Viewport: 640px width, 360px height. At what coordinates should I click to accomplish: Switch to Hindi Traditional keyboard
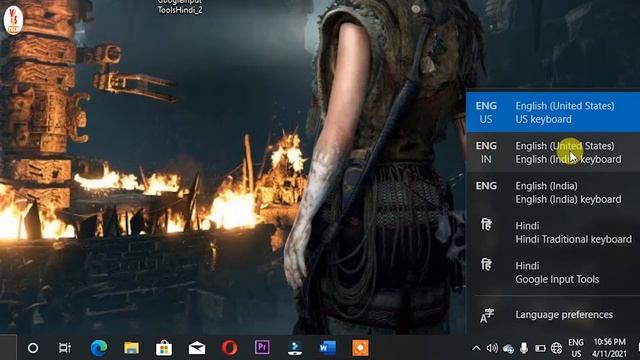[553, 232]
